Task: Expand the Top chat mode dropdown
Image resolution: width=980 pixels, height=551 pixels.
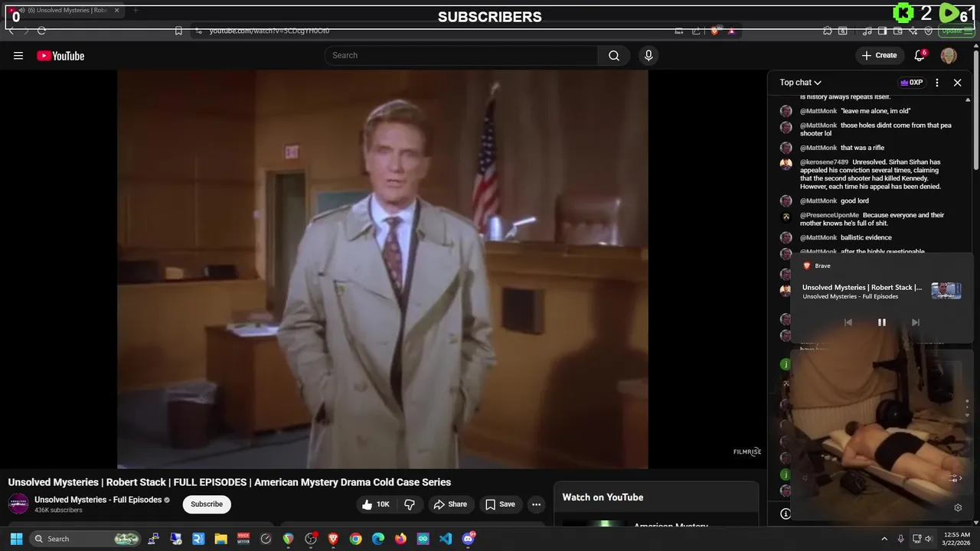Action: pos(801,83)
